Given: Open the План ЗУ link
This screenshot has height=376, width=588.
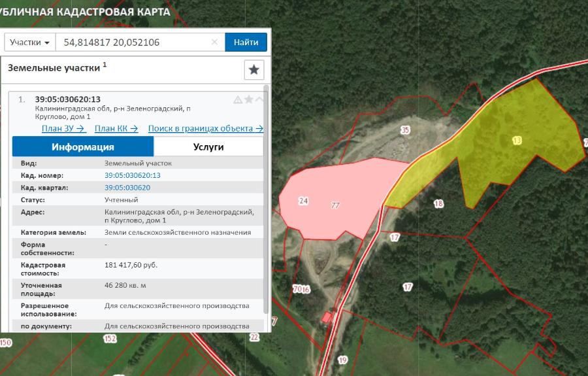Looking at the screenshot, I should [64, 128].
